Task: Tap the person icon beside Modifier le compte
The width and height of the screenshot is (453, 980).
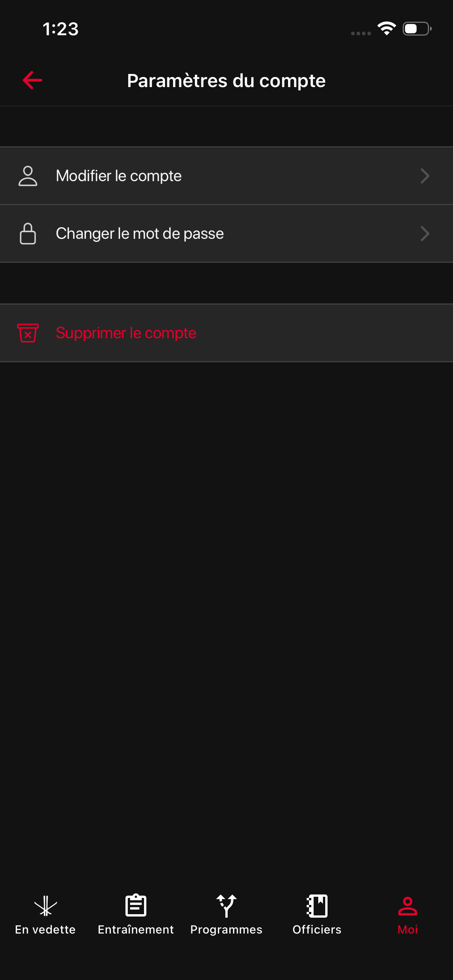Action: (28, 176)
